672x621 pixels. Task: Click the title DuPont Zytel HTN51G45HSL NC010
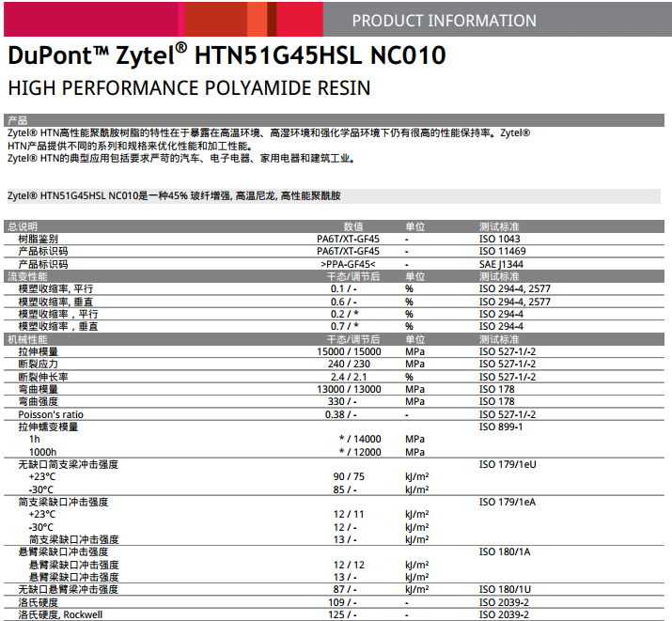(x=227, y=55)
